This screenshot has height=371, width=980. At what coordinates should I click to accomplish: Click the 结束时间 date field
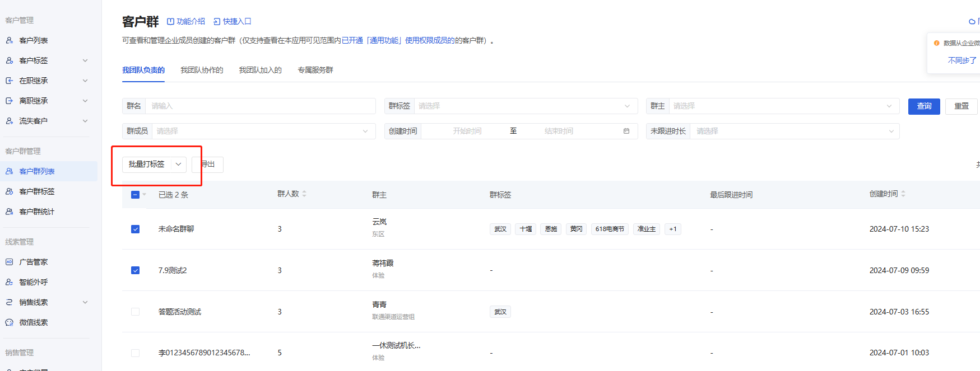(559, 131)
